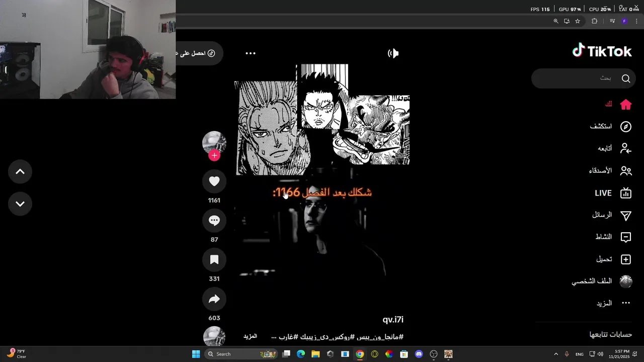Screen dimensions: 644x362
Task: Go to the previous video with the up chevron
Action: pos(20,171)
